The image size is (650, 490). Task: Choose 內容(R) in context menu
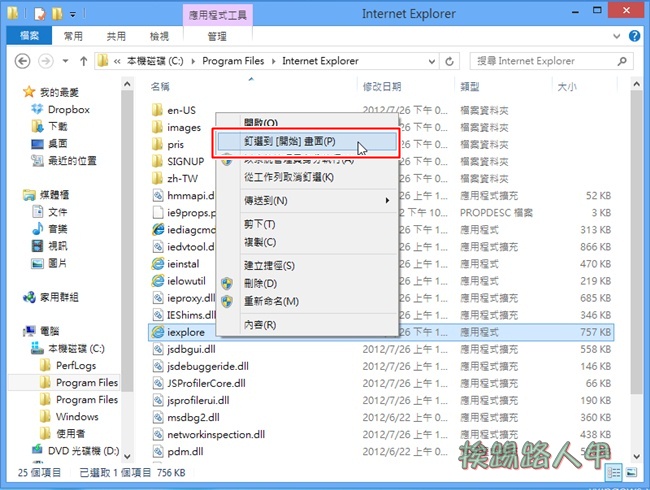point(307,325)
